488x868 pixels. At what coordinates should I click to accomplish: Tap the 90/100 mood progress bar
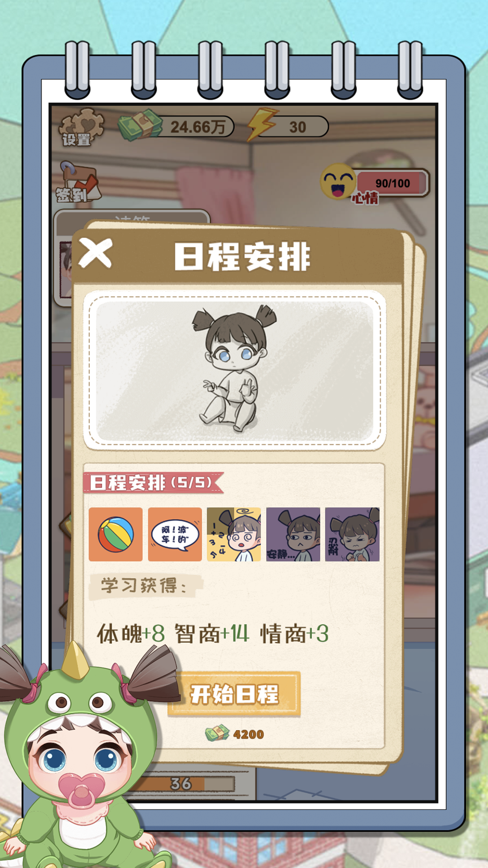pos(393,183)
